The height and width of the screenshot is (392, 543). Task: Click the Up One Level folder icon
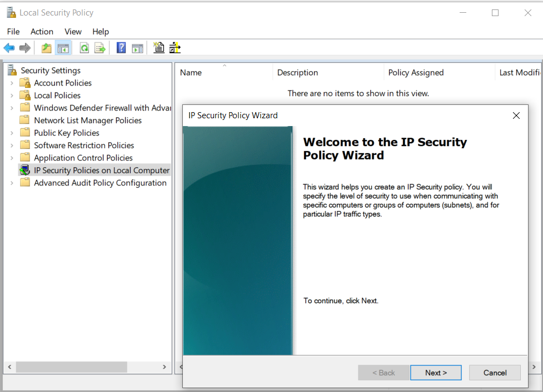coord(46,48)
